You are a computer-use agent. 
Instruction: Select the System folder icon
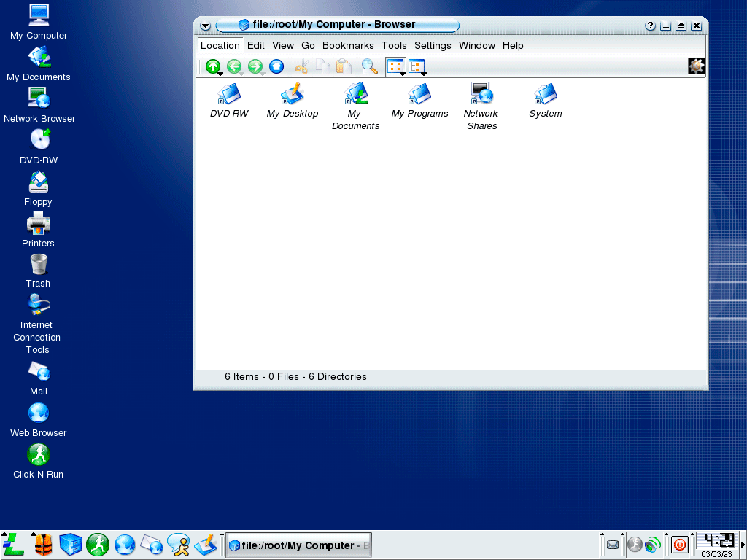pyautogui.click(x=546, y=94)
